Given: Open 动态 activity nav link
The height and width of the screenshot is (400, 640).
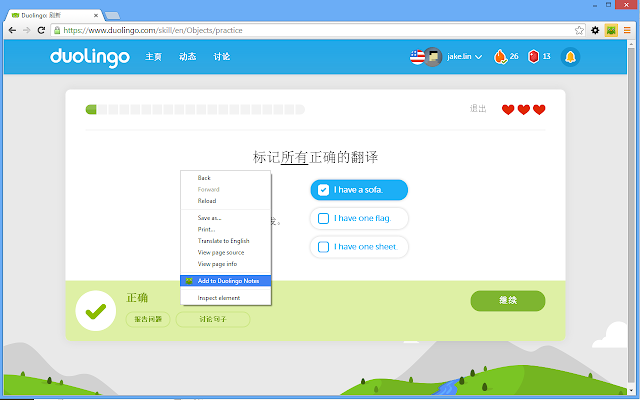Looking at the screenshot, I should [187, 57].
